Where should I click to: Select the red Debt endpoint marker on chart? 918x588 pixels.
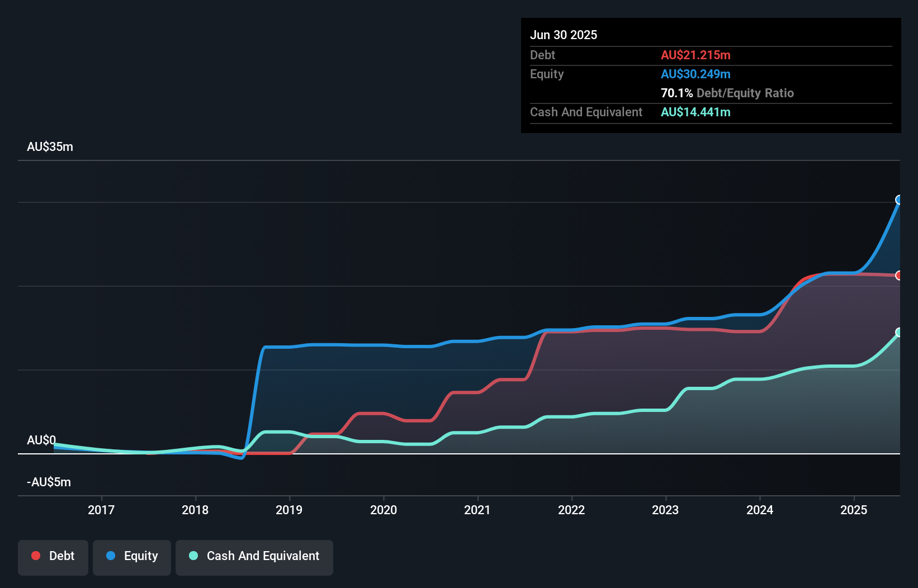899,275
